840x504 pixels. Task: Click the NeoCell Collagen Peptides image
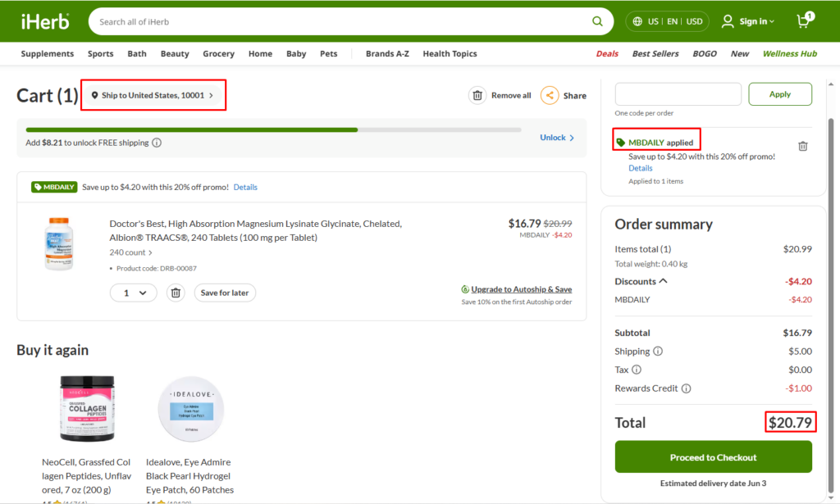coord(87,408)
